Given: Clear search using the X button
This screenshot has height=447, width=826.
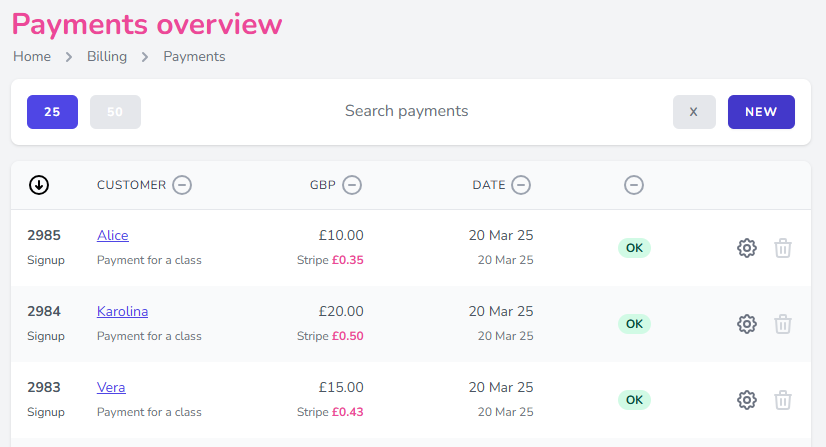Looking at the screenshot, I should pos(694,112).
